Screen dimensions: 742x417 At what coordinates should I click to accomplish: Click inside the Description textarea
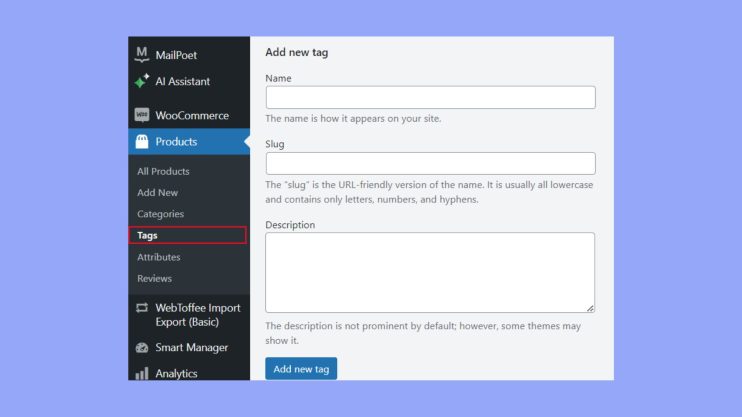click(x=430, y=272)
